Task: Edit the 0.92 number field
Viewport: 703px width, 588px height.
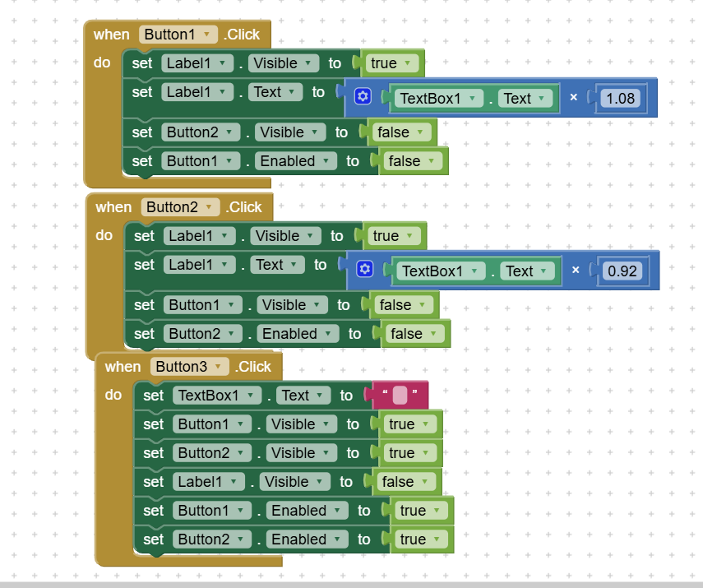Action: 622,271
